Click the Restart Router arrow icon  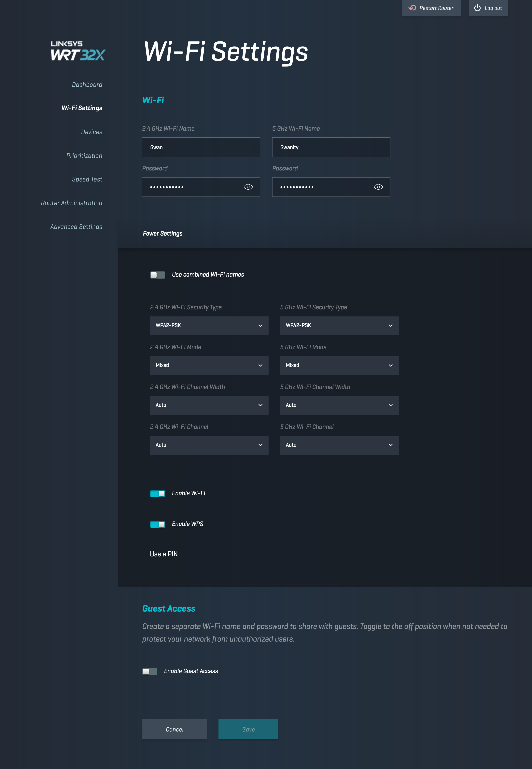coord(412,8)
